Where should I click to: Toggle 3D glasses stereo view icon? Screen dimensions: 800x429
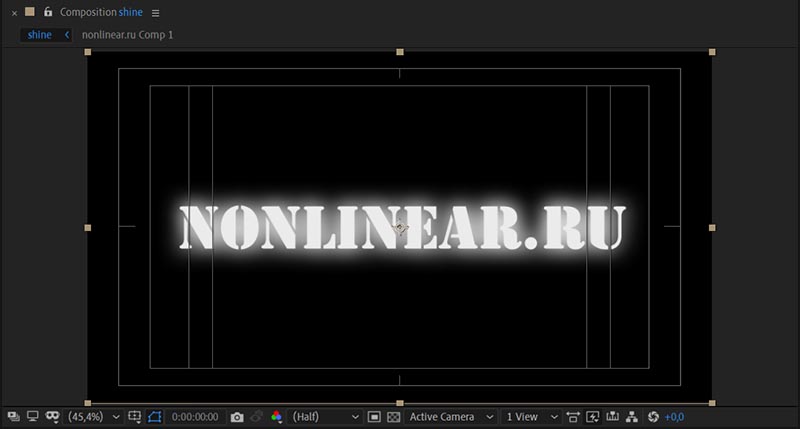tap(52, 417)
